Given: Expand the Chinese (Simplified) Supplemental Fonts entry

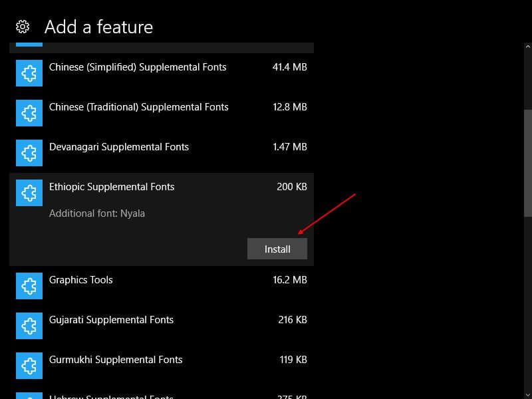Looking at the screenshot, I should 162,73.
